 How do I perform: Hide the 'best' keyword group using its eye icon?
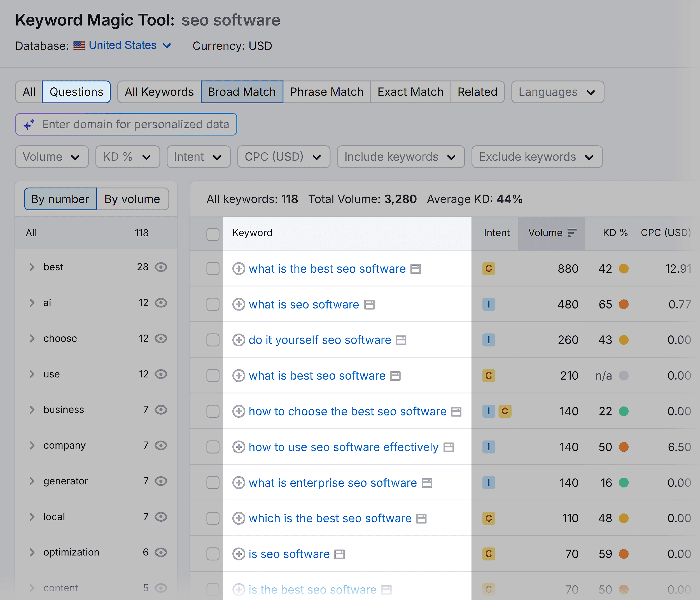161,267
